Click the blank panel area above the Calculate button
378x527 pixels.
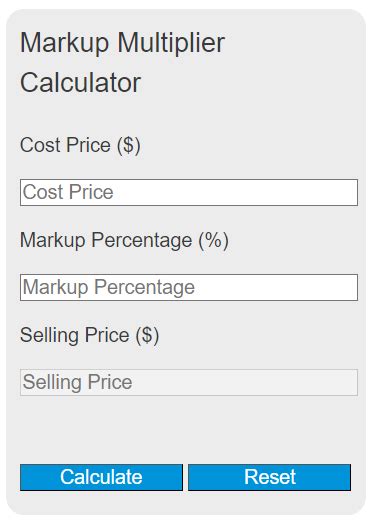click(x=185, y=430)
